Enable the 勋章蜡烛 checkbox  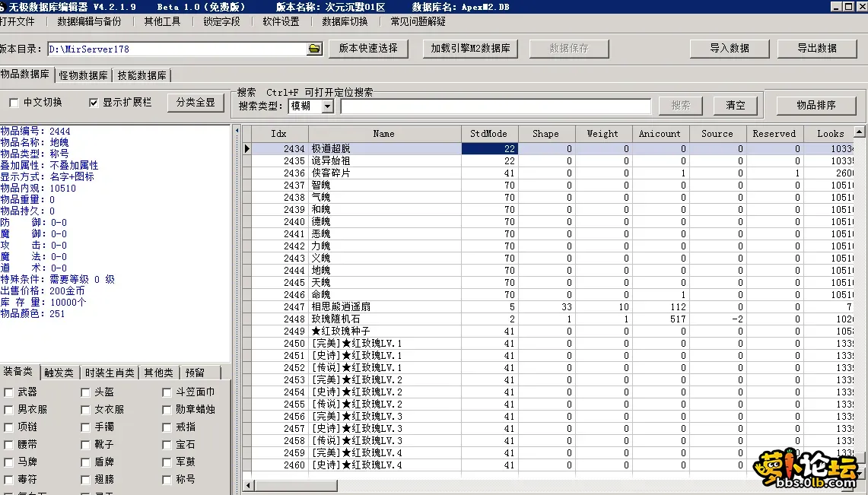[167, 410]
